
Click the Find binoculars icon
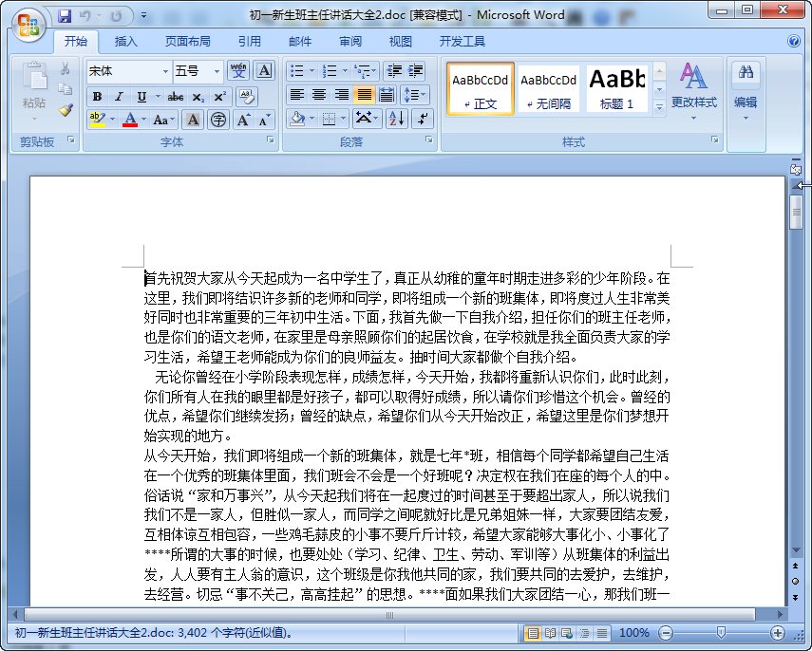point(746,72)
